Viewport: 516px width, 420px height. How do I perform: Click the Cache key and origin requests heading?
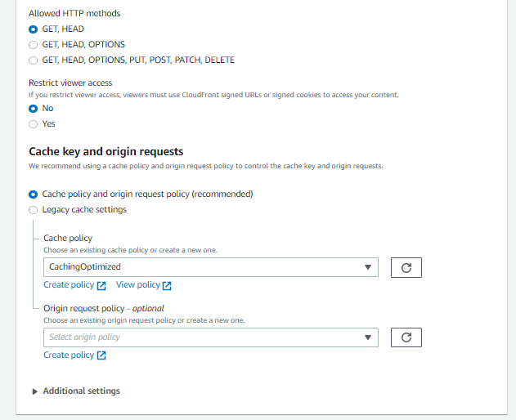coord(105,151)
